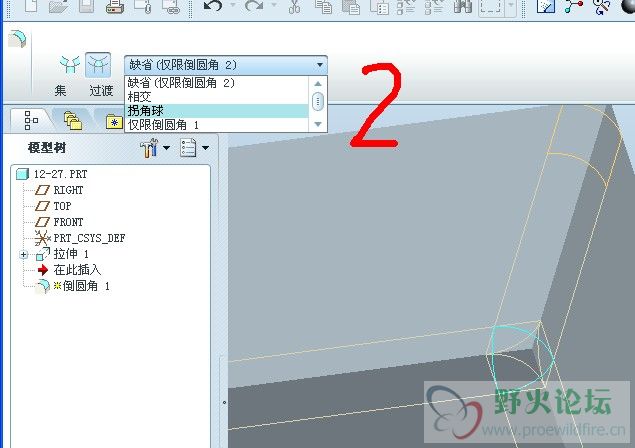The height and width of the screenshot is (448, 635).
Task: Click the Paste Special icon
Action: [379, 6]
